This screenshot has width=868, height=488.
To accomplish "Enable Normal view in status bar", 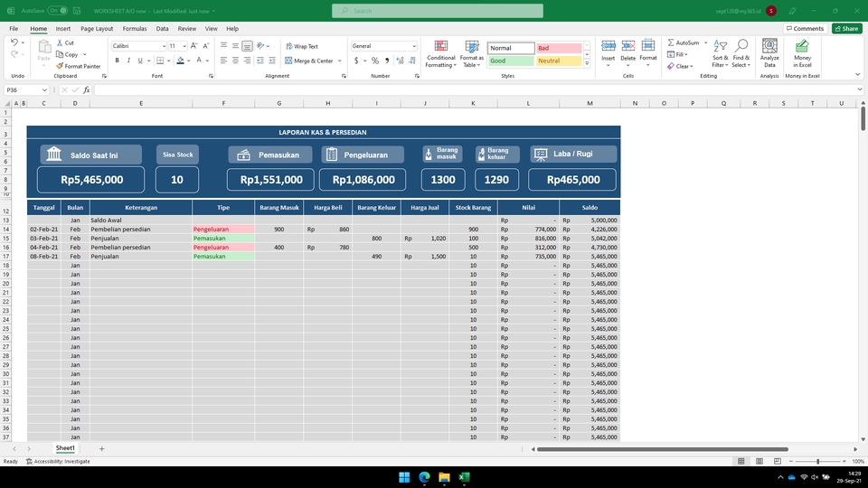I will coord(741,461).
